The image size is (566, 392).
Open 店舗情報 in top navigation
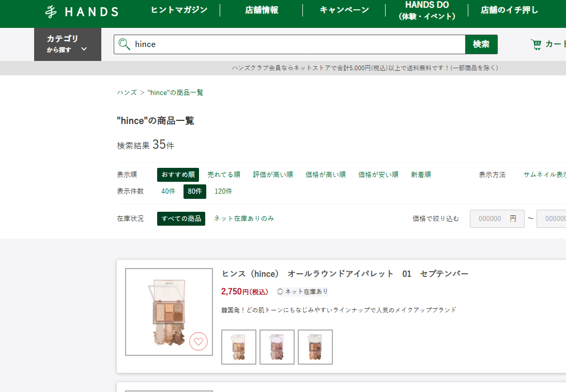pyautogui.click(x=262, y=10)
